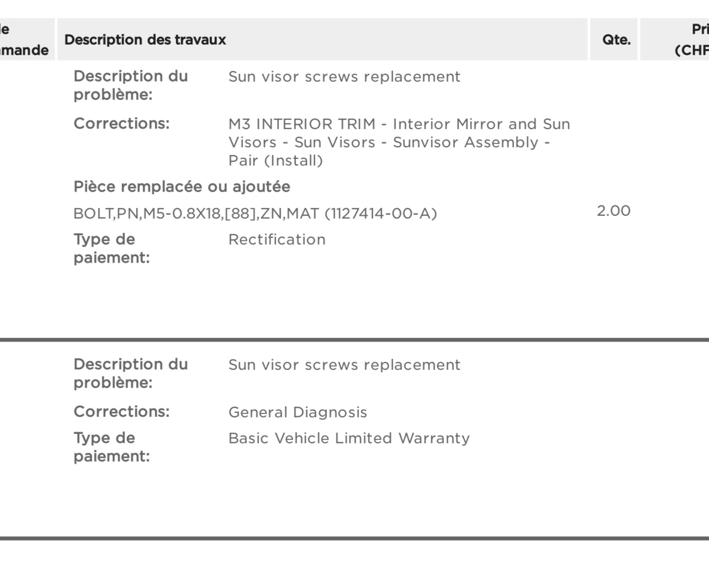This screenshot has width=709, height=588.
Task: Click the partially visible "commande" column header
Action: coord(24,40)
